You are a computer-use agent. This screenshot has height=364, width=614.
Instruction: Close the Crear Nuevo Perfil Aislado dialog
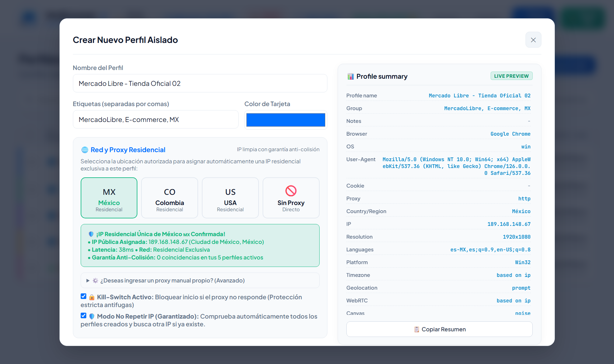coord(533,40)
